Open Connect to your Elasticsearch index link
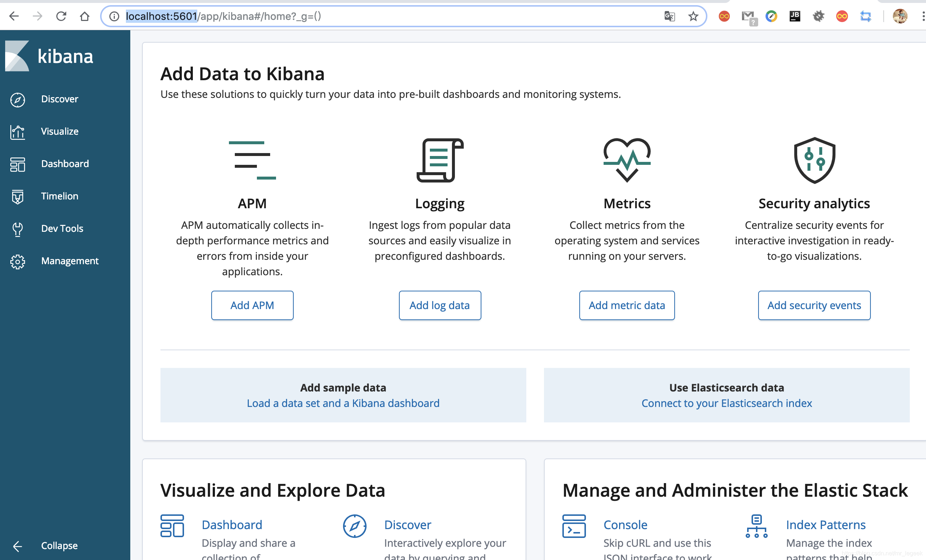This screenshot has height=560, width=926. (x=726, y=403)
